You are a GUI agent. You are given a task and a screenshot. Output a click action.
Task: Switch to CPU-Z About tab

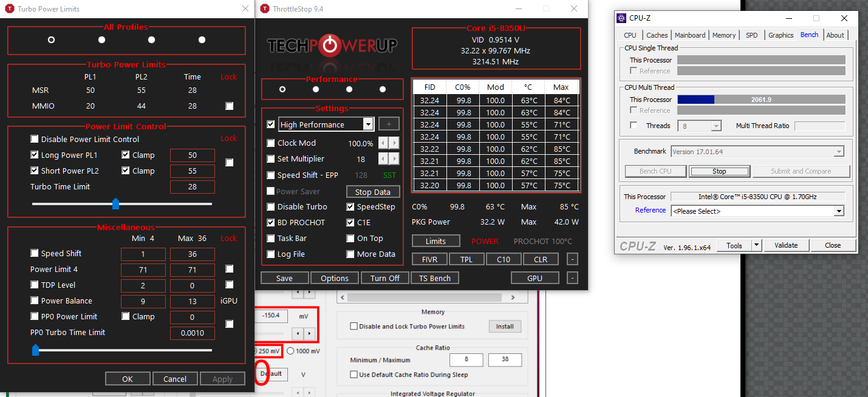tap(835, 35)
